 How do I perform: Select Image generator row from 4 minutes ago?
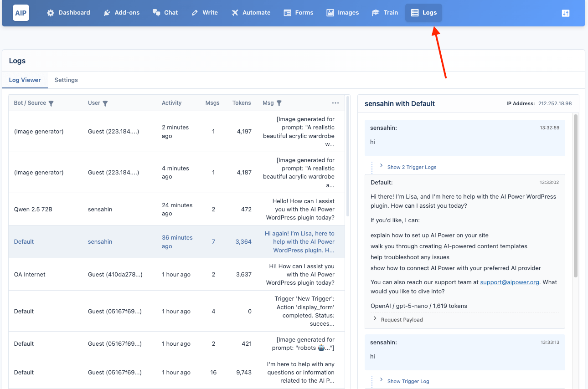[176, 173]
